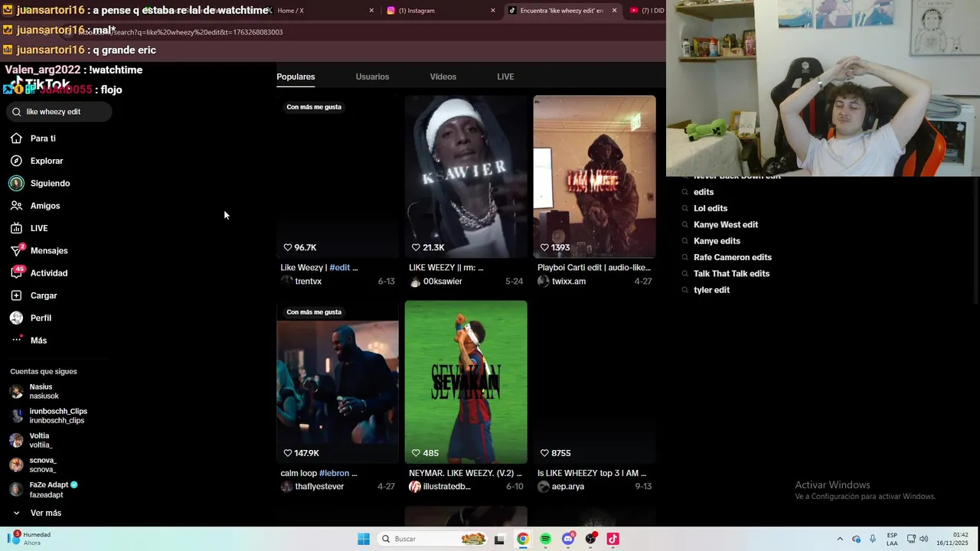Open Google Chrome from the taskbar
The image size is (980, 551).
tap(522, 539)
